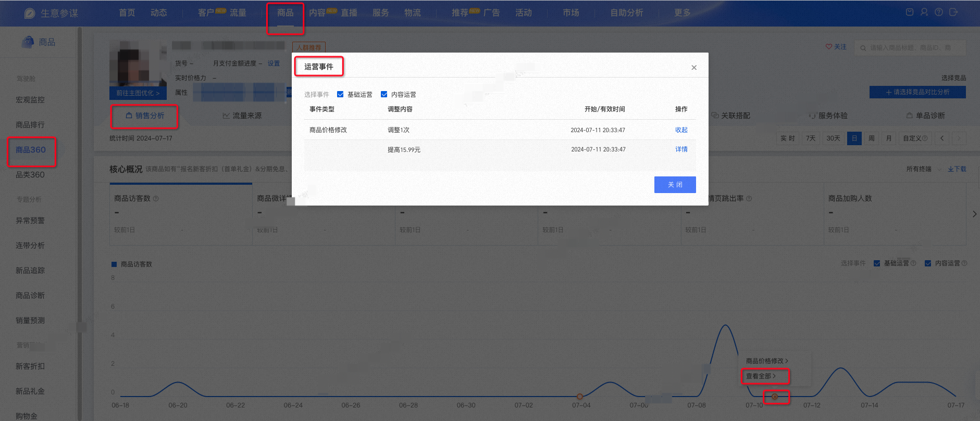Toggle 基础运营 checkbox above the chart
This screenshot has width=980, height=421.
(877, 263)
